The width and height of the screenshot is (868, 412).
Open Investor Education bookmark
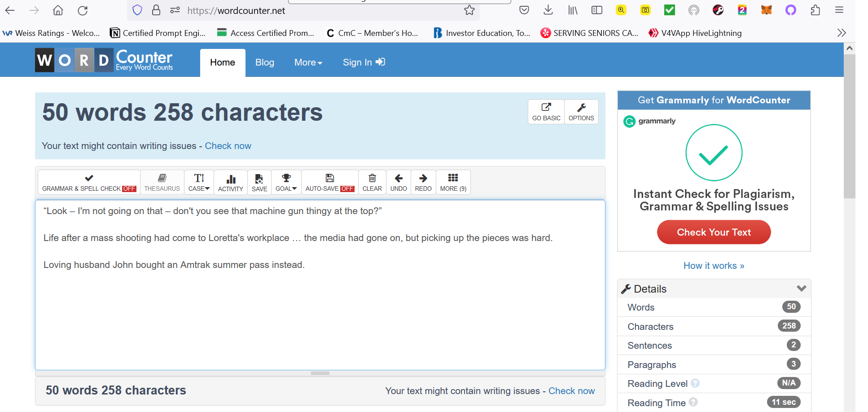[x=482, y=33]
